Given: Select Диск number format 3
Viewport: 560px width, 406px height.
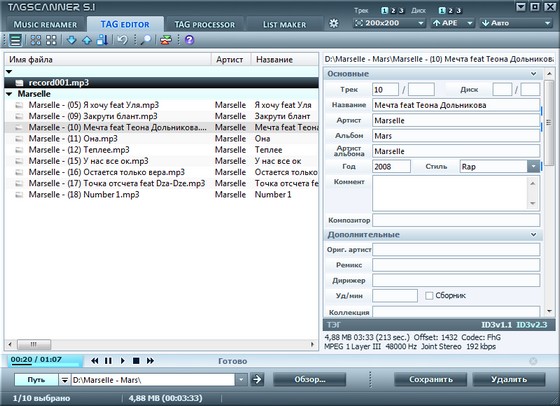Looking at the screenshot, I should pos(459,11).
